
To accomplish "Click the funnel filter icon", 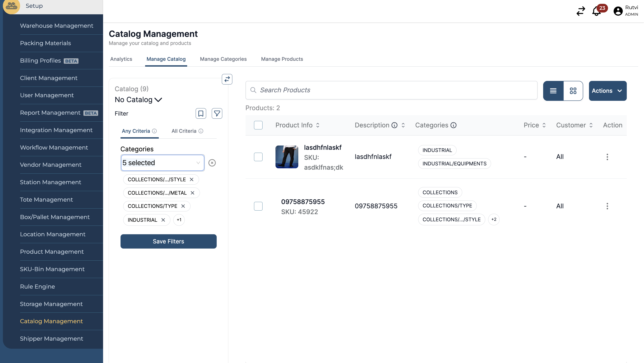I will [x=217, y=114].
